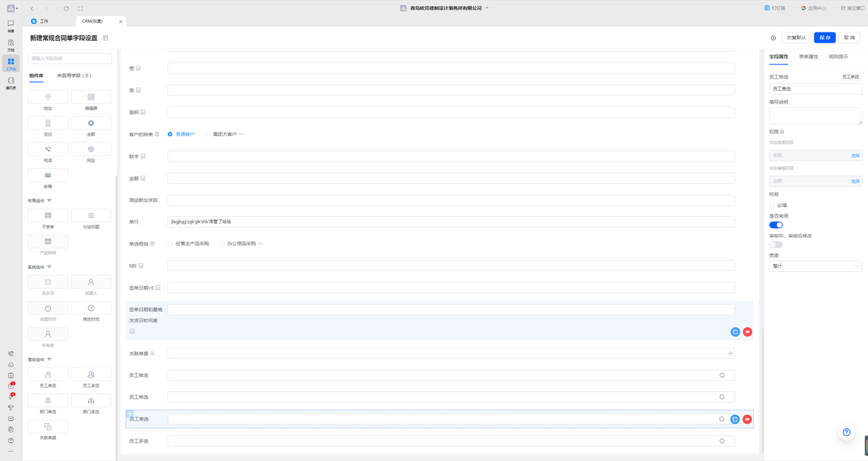This screenshot has width=868, height=461.
Task: Open the company name dropdown arrow
Action: click(487, 8)
